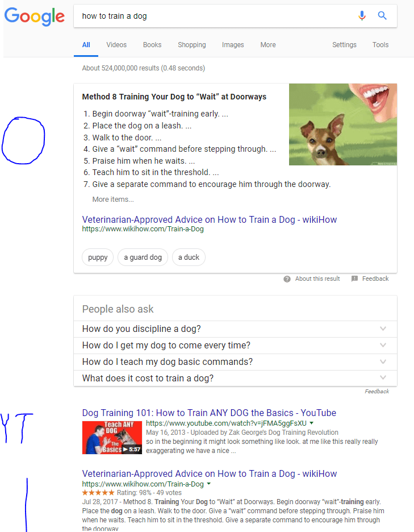
Task: Play the Dog Training 101 video thumbnail
Action: [x=112, y=437]
